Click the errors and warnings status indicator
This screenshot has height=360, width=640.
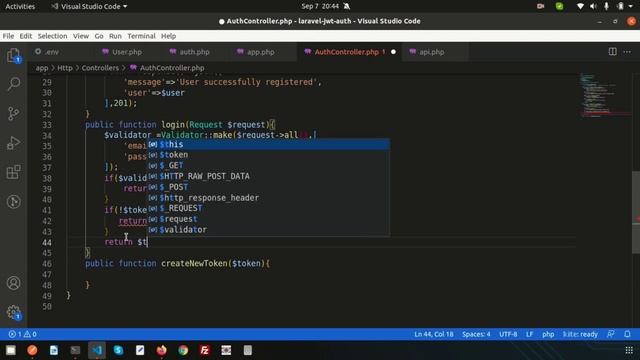pos(23,334)
